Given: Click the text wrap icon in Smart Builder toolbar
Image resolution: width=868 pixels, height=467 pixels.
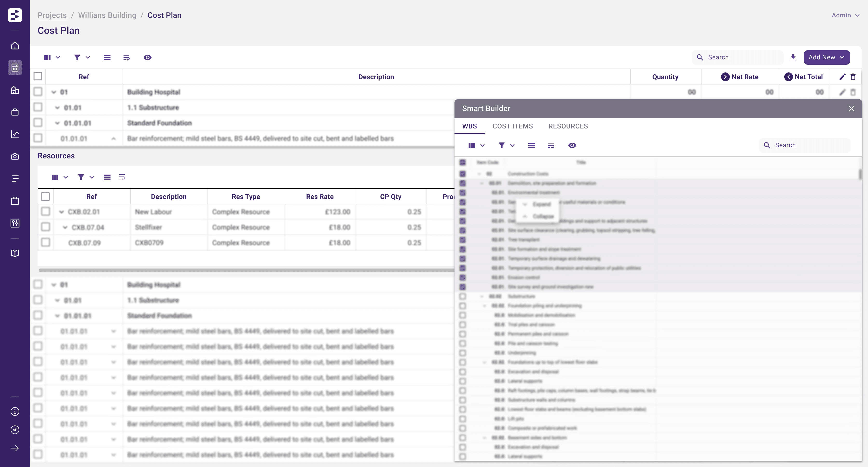Looking at the screenshot, I should tap(551, 145).
